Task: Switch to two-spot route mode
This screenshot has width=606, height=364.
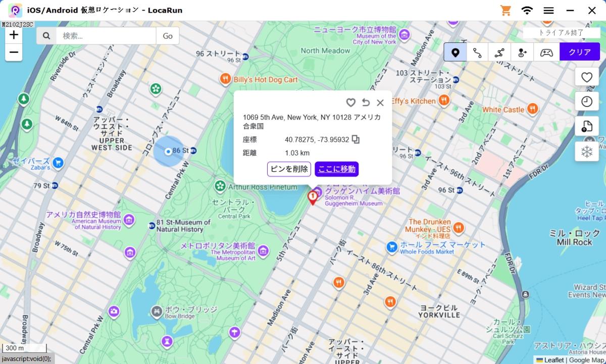Action: click(477, 52)
